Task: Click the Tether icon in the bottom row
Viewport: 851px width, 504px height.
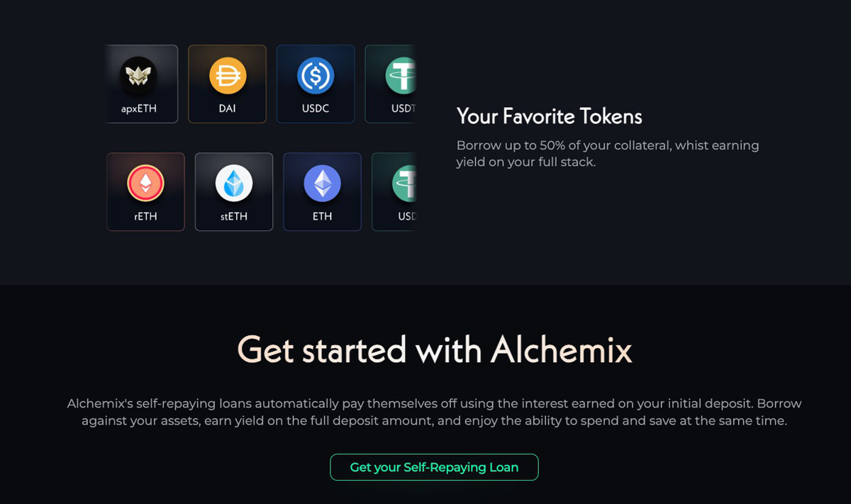Action: click(x=404, y=183)
